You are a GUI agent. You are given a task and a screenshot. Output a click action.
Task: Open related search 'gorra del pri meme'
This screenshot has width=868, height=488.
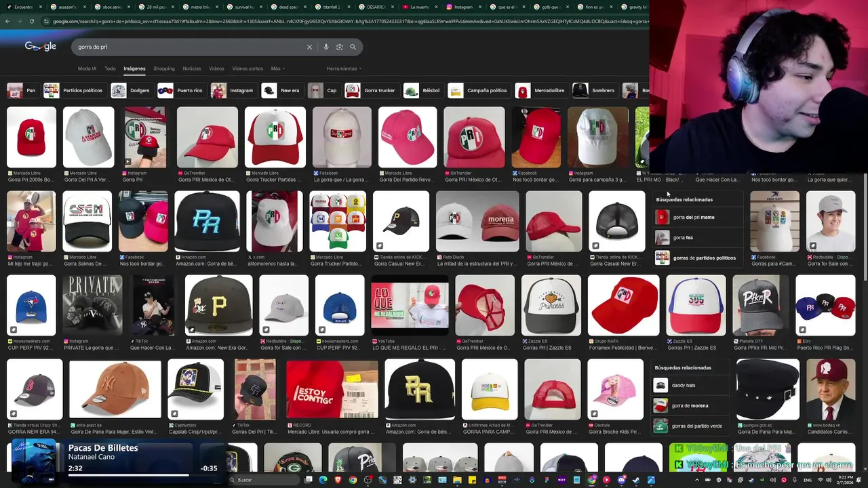point(697,218)
